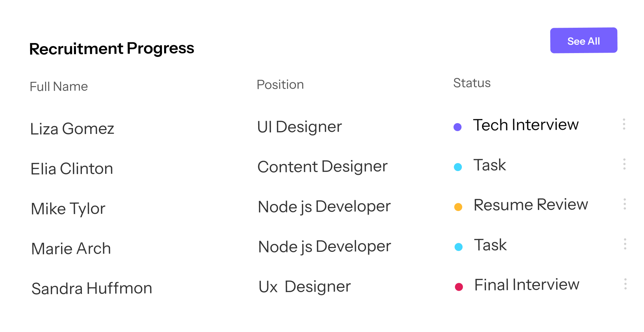The image size is (644, 332).
Task: Click the Resume Review status label
Action: coord(531,205)
